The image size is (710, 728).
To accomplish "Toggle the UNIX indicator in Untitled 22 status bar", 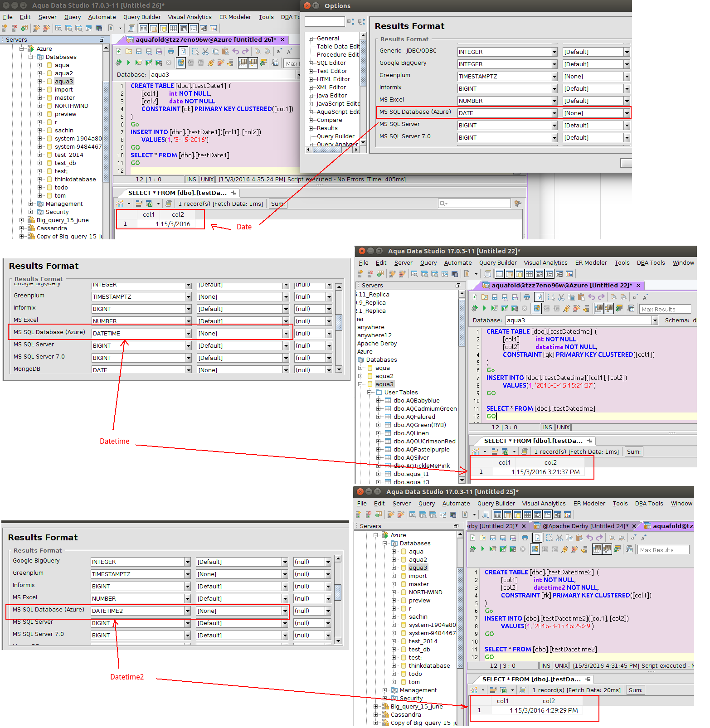I will (563, 427).
